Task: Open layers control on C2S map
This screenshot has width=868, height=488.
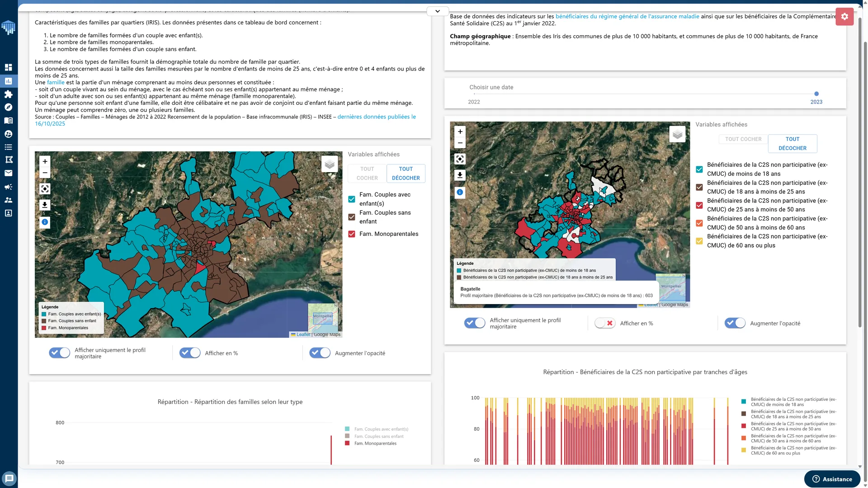Action: [x=677, y=134]
